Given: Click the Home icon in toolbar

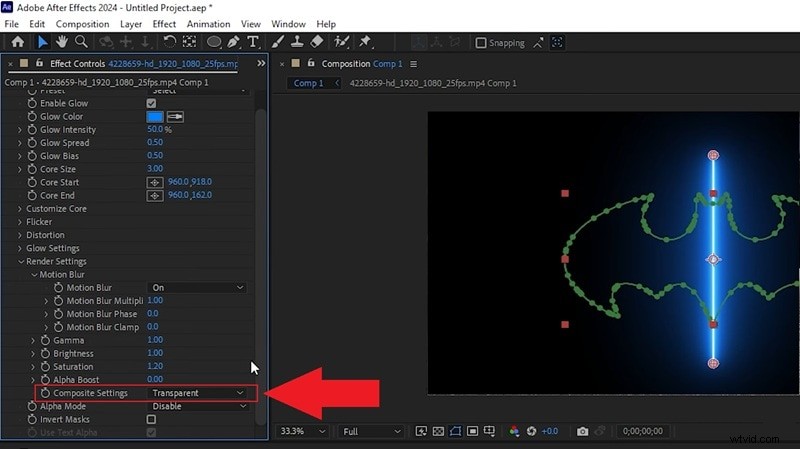Looking at the screenshot, I should tap(18, 42).
